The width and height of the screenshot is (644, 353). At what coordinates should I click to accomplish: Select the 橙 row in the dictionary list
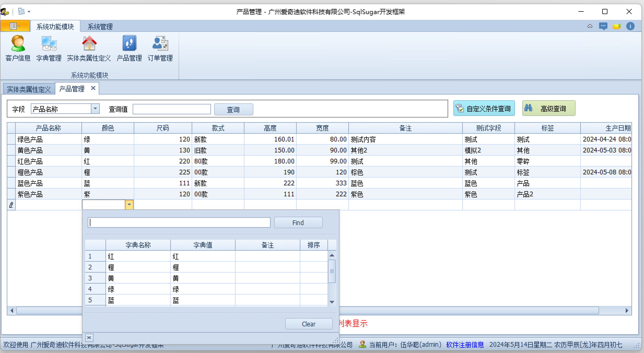(x=138, y=267)
